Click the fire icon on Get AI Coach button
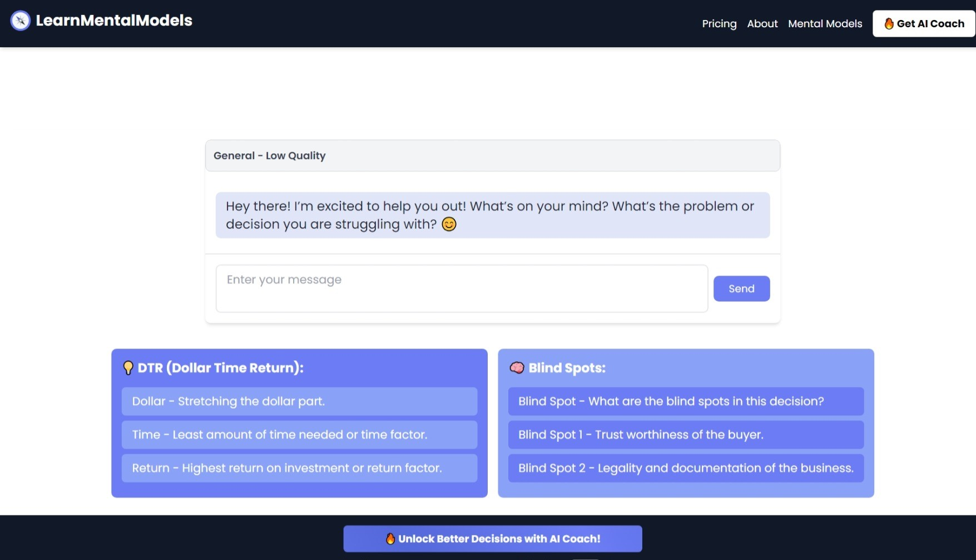 tap(889, 23)
